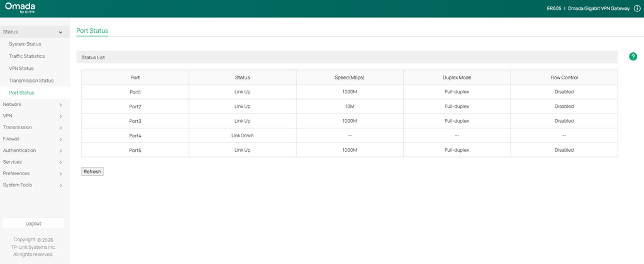
Task: Click the Link Down status of Port4
Action: point(242,135)
